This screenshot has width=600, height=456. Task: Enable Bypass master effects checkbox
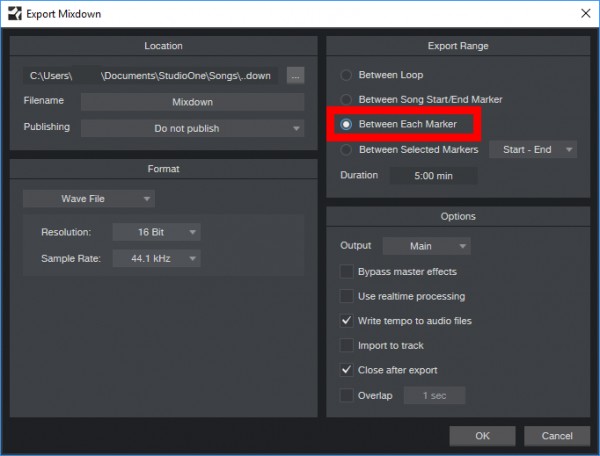pyautogui.click(x=347, y=272)
